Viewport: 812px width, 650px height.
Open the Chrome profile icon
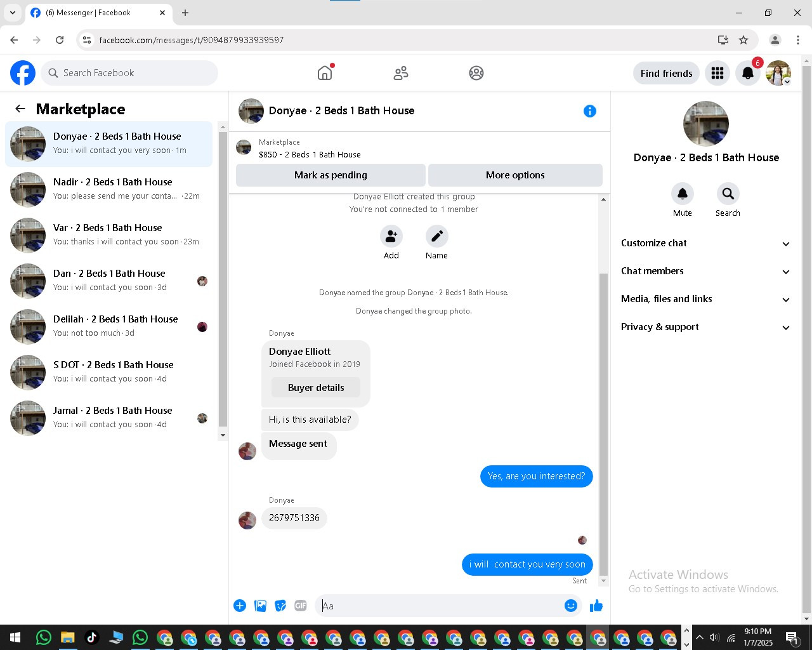775,40
